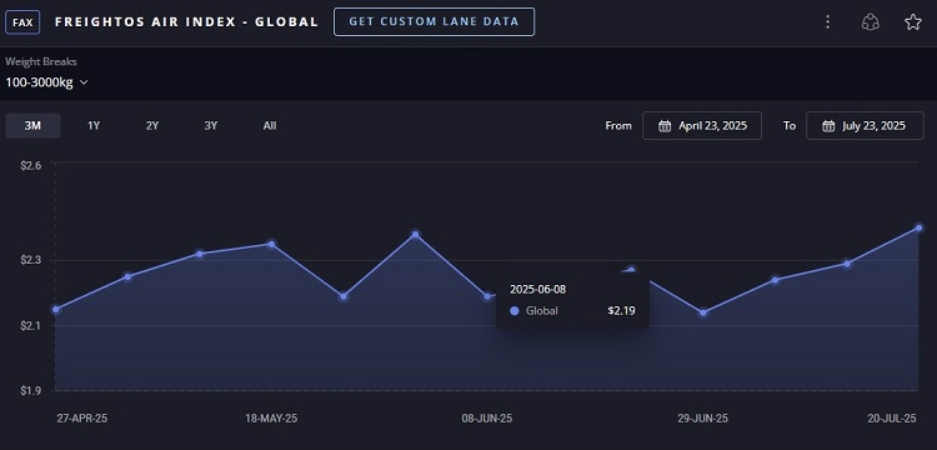The height and width of the screenshot is (450, 937).
Task: Open calendar icon in From date field
Action: (665, 125)
